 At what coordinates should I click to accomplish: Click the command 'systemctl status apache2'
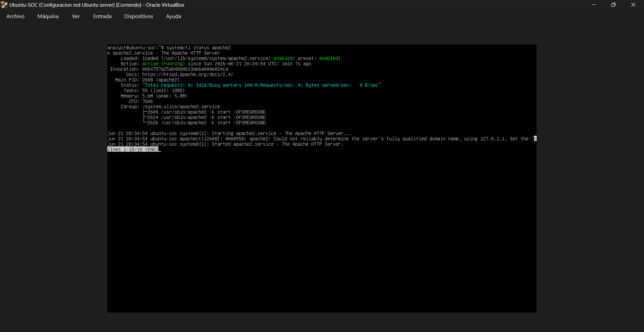pos(199,48)
